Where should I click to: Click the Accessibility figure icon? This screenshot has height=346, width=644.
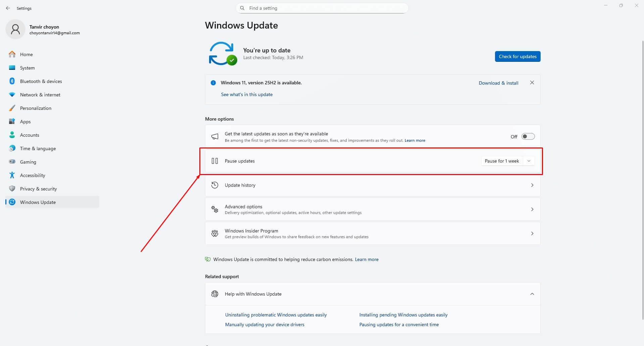point(12,175)
